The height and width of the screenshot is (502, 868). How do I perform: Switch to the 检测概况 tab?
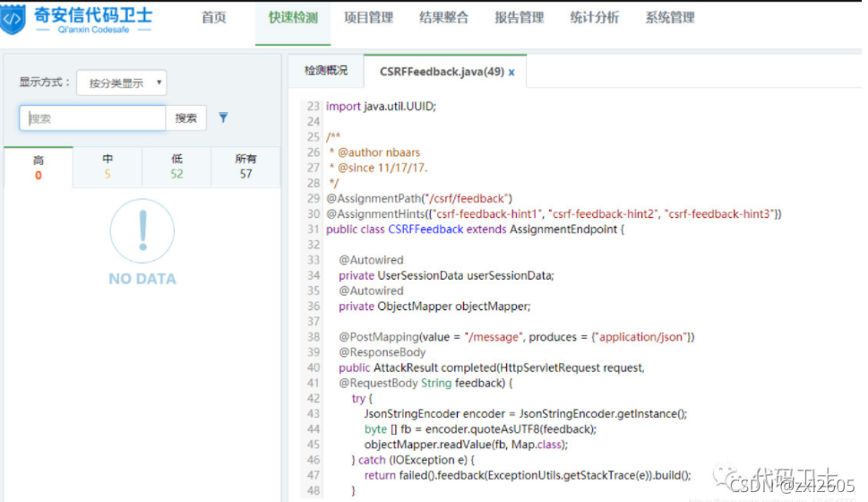[x=326, y=70]
